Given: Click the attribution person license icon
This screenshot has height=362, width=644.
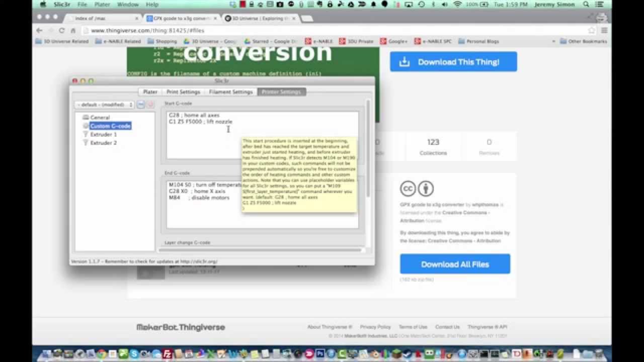Looking at the screenshot, I should [426, 189].
